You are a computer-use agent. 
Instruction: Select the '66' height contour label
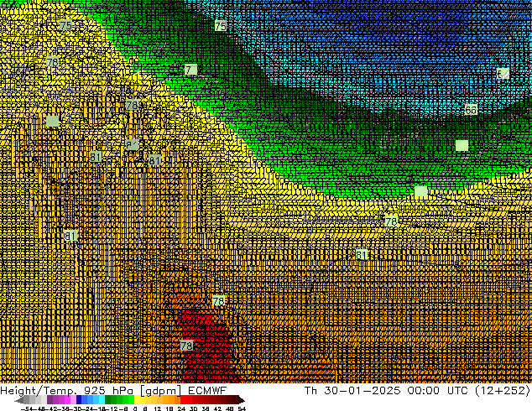[x=471, y=110]
